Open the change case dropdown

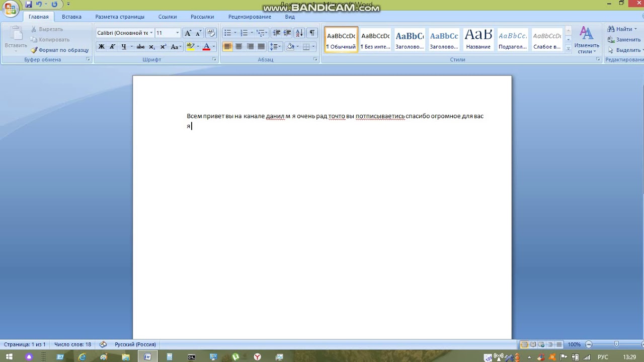[176, 47]
